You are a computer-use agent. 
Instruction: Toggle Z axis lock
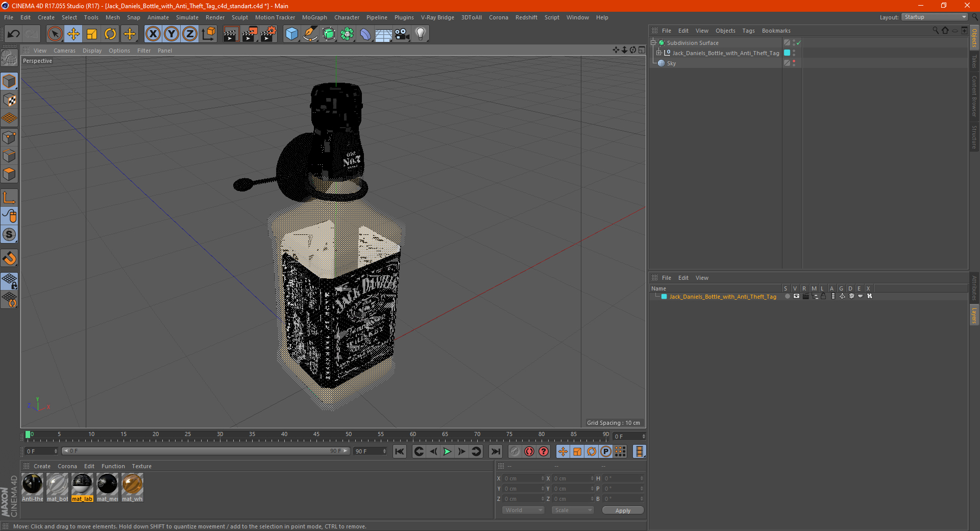tap(190, 34)
